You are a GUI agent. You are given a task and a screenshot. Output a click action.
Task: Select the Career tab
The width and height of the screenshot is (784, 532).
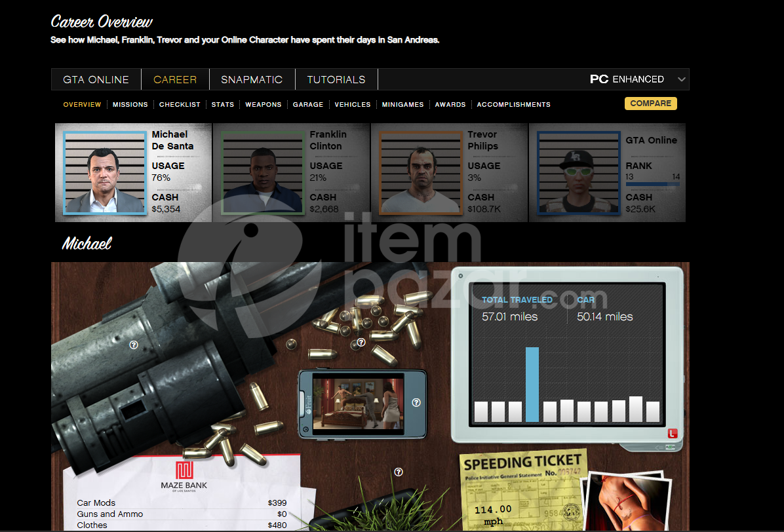[x=175, y=79]
